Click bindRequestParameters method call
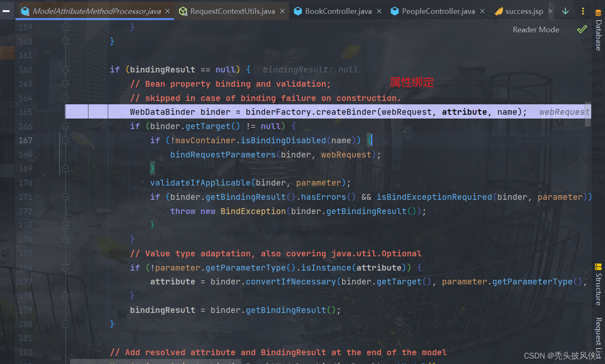 pos(223,155)
